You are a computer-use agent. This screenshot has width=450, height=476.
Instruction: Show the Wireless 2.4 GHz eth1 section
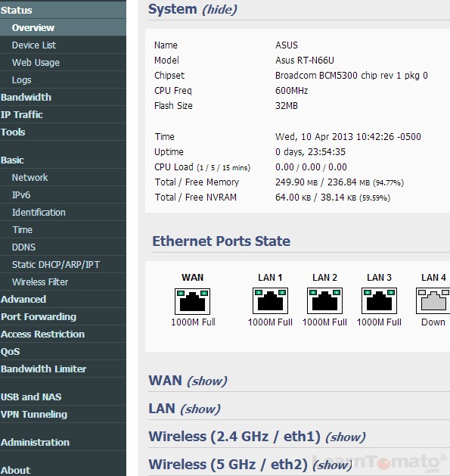coord(346,437)
